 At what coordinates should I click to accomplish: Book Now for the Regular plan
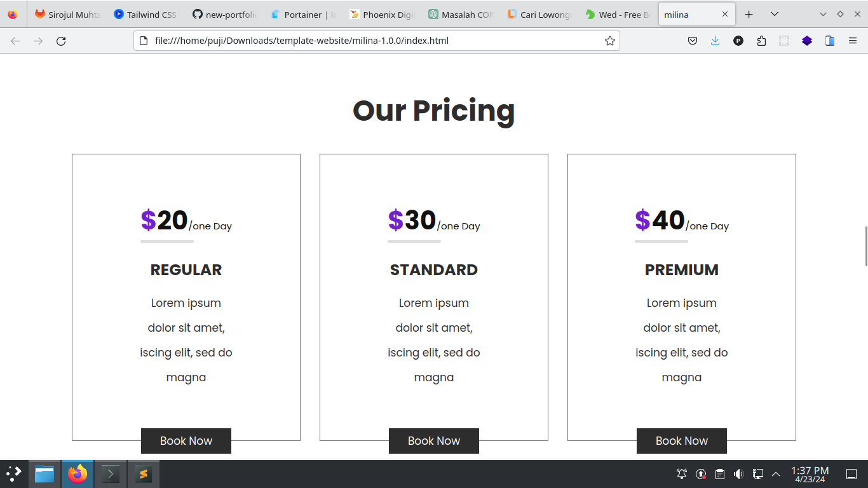186,441
